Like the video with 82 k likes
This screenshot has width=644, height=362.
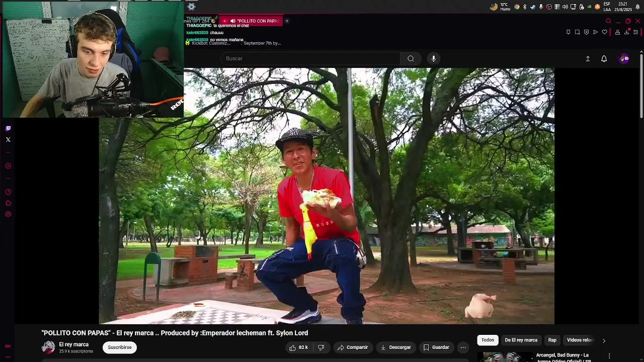coord(298,347)
